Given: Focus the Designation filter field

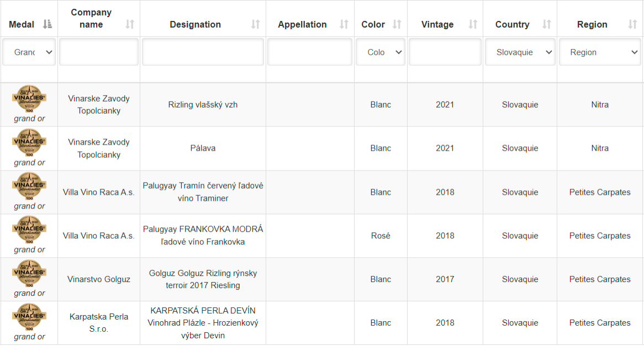Looking at the screenshot, I should click(x=203, y=52).
